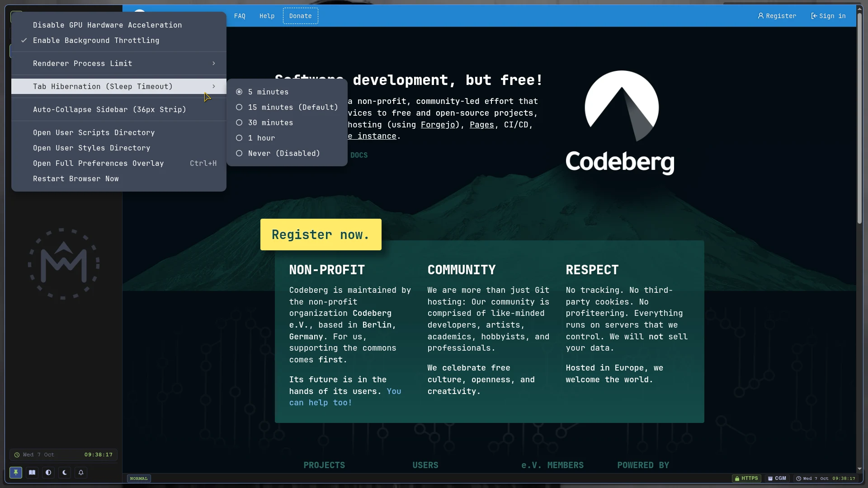This screenshot has height=488, width=868.
Task: Click Sign in at top right
Action: point(828,16)
